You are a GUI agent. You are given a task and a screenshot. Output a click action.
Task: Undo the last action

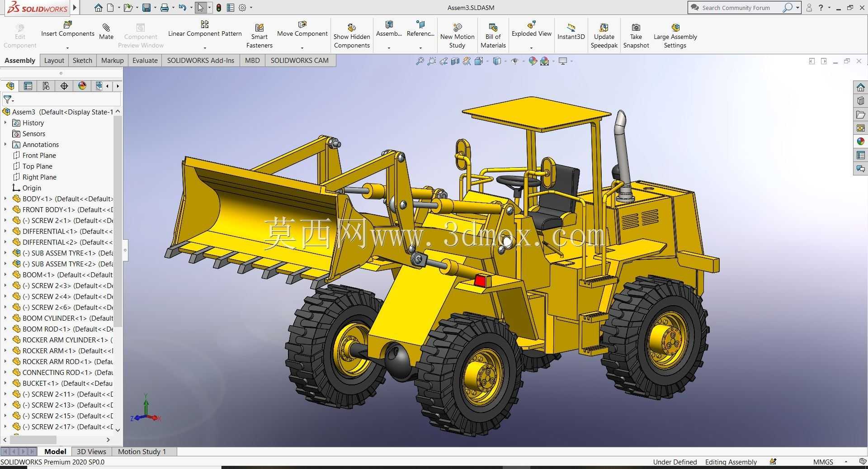pyautogui.click(x=182, y=8)
